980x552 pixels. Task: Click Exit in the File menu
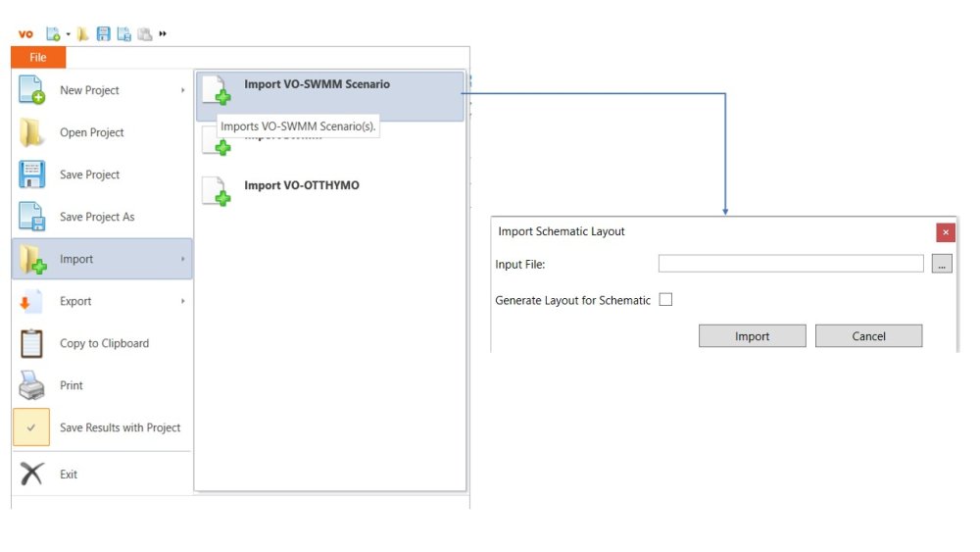click(102, 474)
